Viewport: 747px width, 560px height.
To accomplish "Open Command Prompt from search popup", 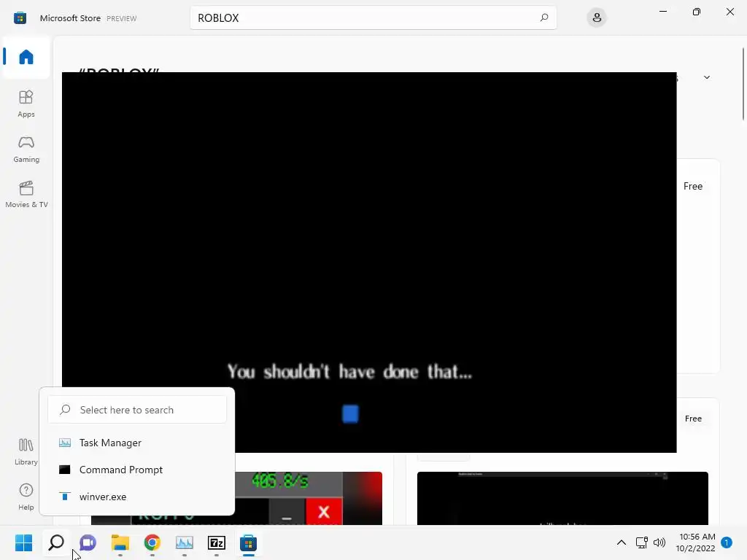I will point(137,470).
